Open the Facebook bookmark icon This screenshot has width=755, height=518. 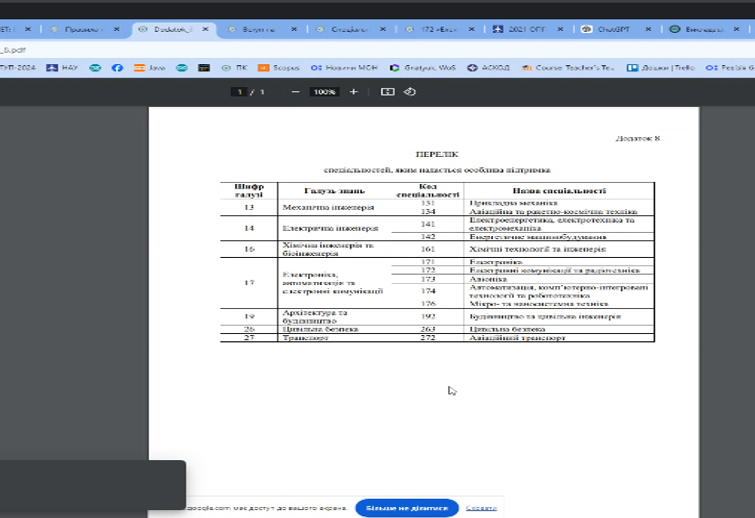pos(117,68)
